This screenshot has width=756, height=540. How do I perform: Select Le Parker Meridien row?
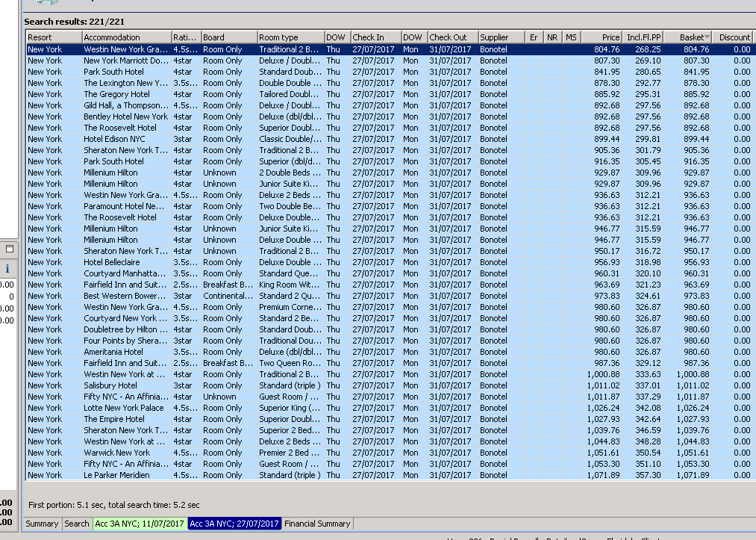pyautogui.click(x=389, y=475)
